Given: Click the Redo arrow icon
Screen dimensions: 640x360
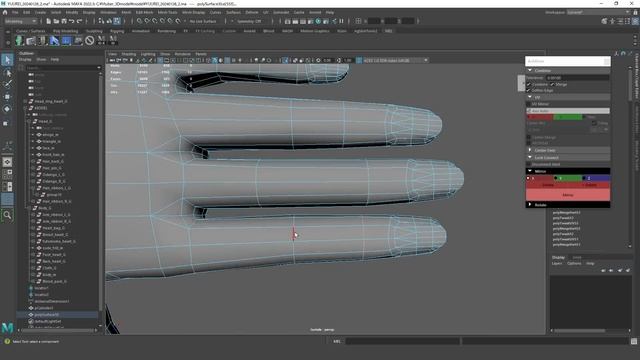Looking at the screenshot, I should pos(80,21).
